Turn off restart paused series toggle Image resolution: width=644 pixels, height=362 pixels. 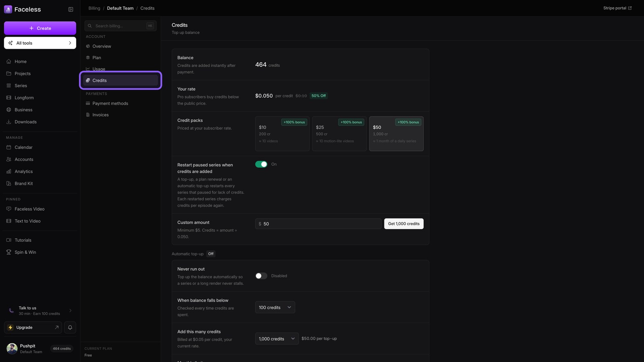click(x=261, y=164)
